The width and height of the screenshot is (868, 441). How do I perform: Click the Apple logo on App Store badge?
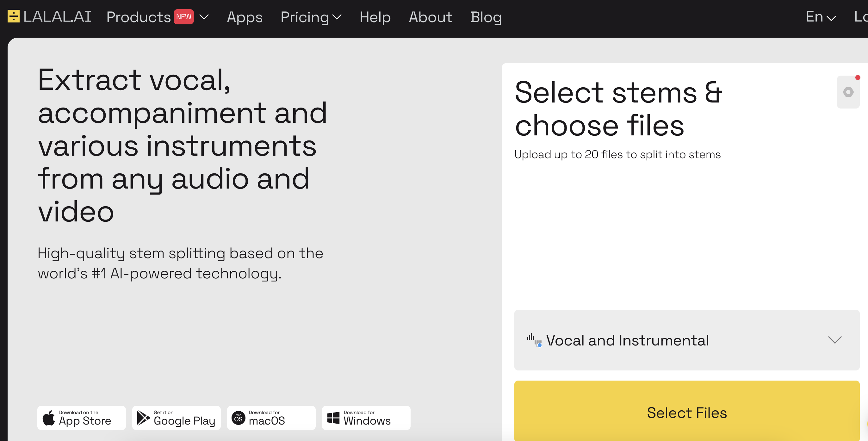49,418
